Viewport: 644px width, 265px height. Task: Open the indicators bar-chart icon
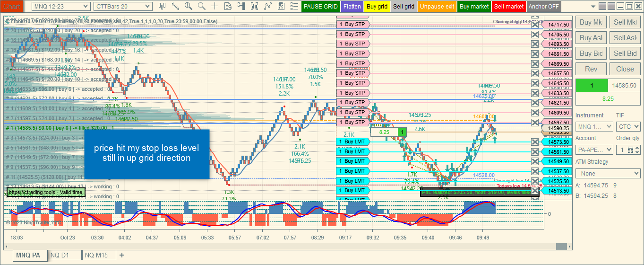pos(255,6)
